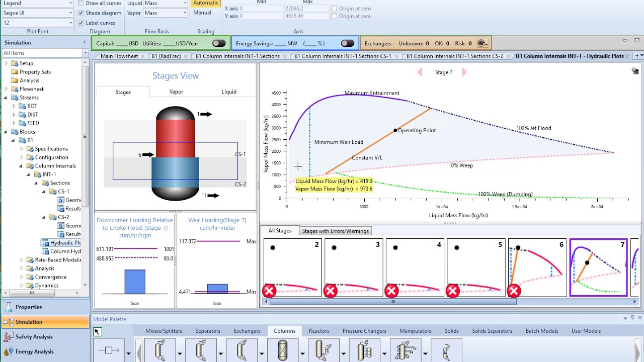Screen dimensions: 644x362
Task: Check the X axis Origin at zero box
Action: (334, 9)
